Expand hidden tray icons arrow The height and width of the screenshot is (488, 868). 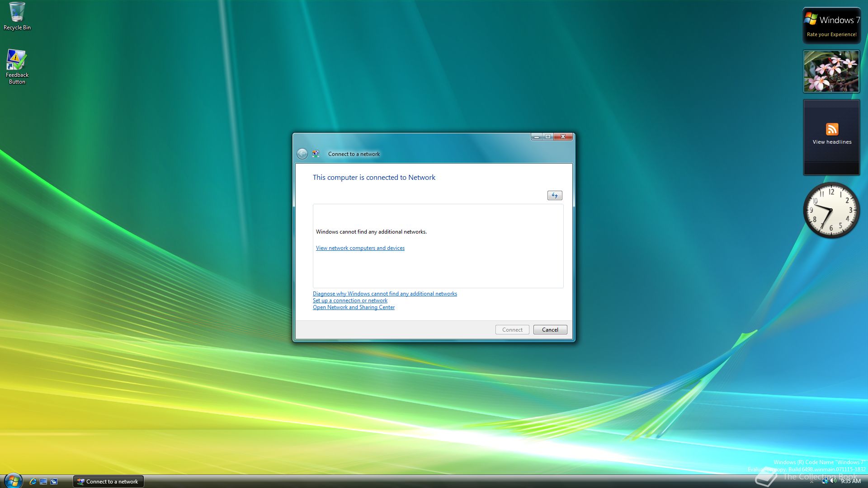(811, 482)
